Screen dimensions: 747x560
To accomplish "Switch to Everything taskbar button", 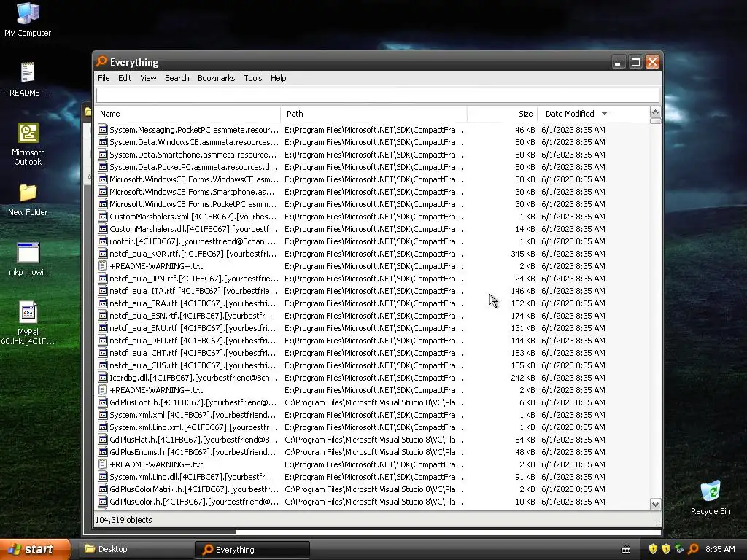I will [252, 549].
